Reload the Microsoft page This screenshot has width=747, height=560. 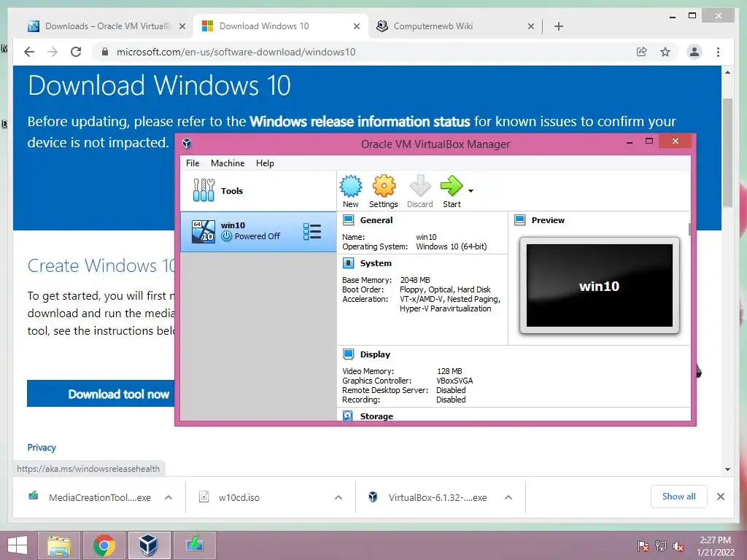pos(76,52)
